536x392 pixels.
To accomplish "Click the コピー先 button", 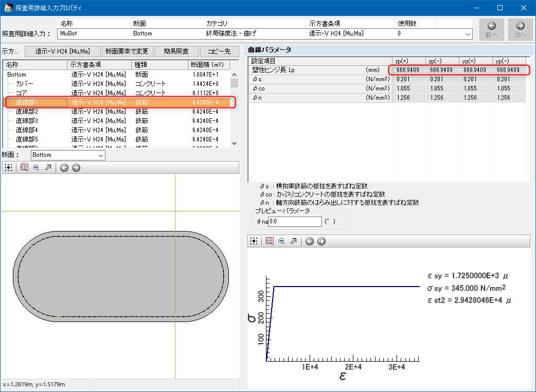I will (x=219, y=51).
